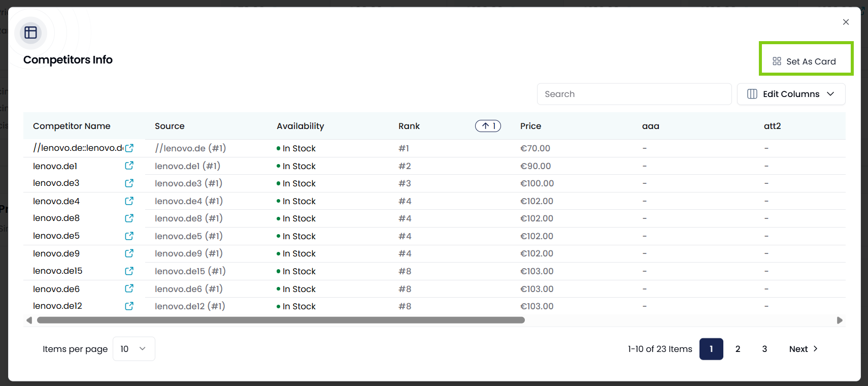868x386 pixels.
Task: Focus the Search input field
Action: [x=634, y=94]
